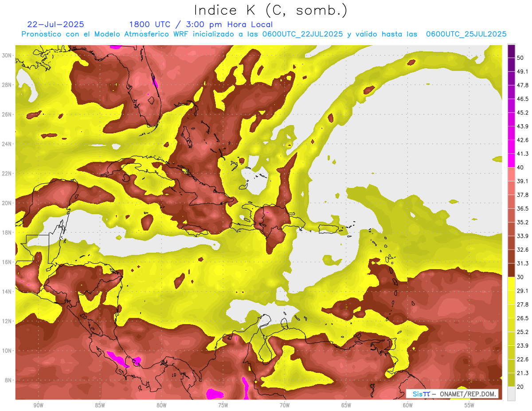This screenshot has height=411, width=532.
Task: Click the "24N" latitude label
Action: tap(7, 144)
